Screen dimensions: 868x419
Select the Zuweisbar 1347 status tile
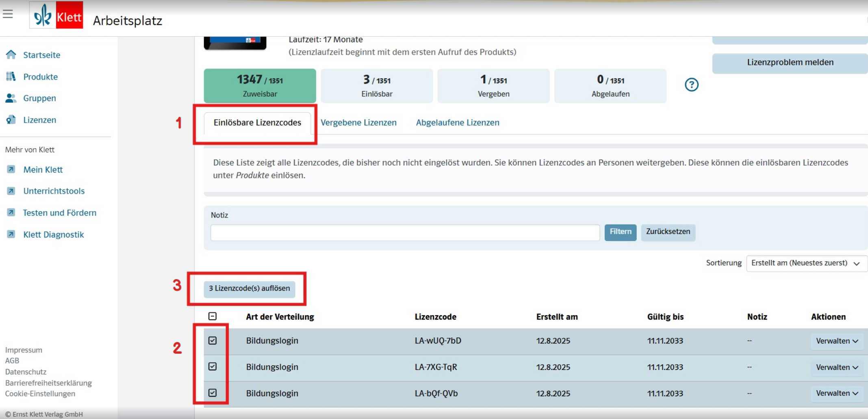(x=260, y=86)
